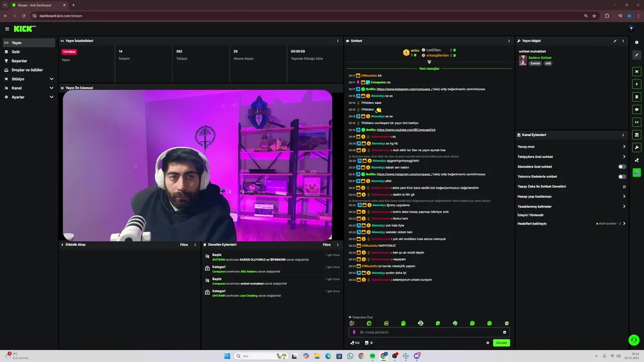644x362 pixels.
Task: Open Yavaş mod options
Action: 572,147
